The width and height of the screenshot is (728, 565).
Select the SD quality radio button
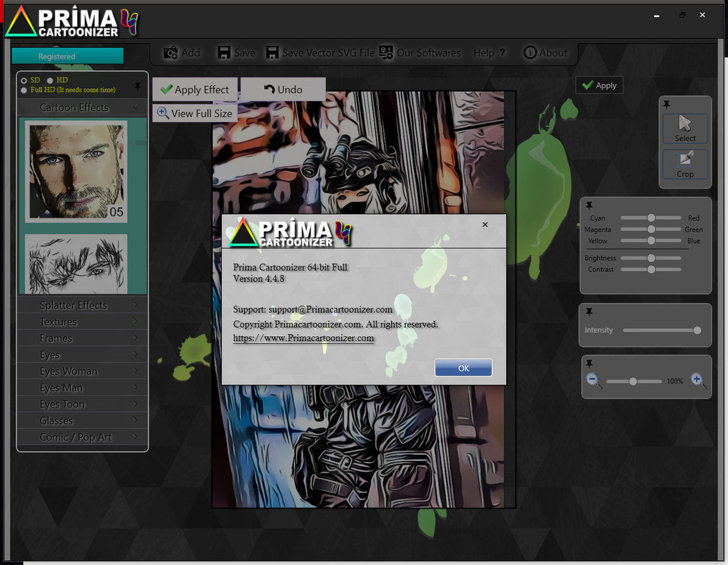(24, 81)
